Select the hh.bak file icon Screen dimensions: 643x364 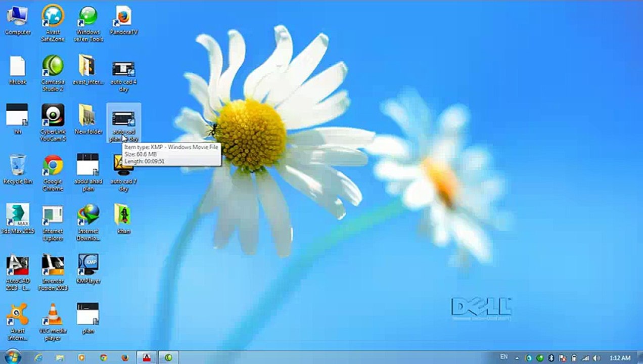(18, 70)
